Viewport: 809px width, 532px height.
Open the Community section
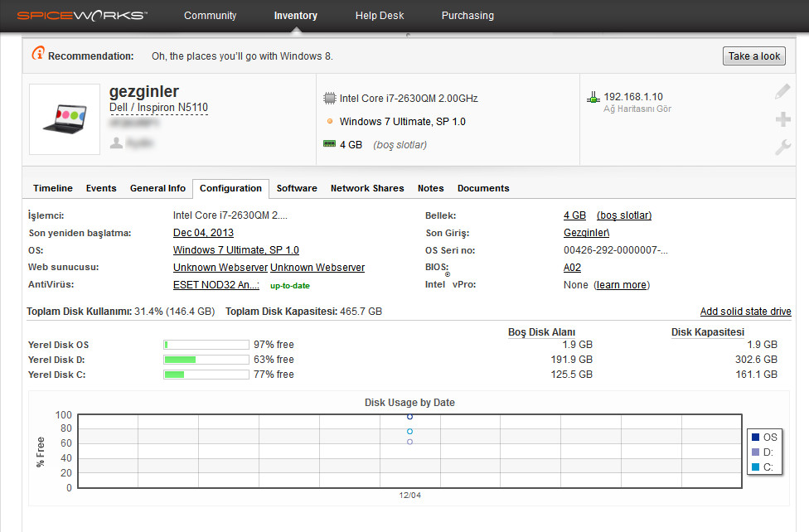210,15
